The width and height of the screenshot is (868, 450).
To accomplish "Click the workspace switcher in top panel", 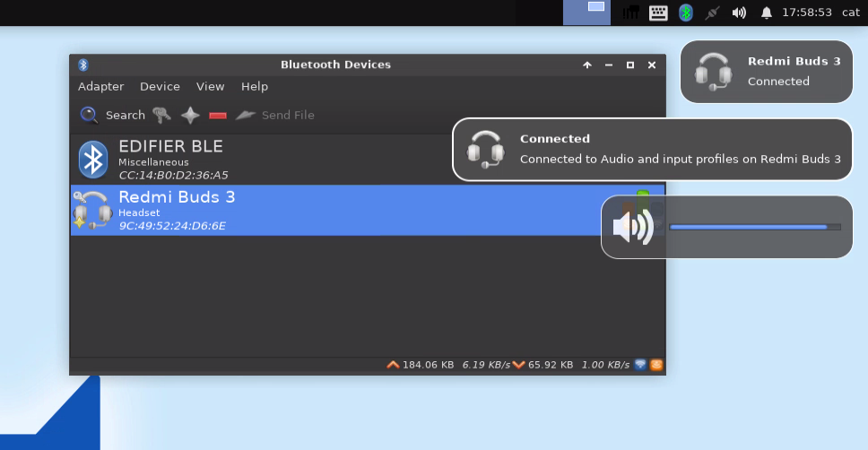I will [586, 13].
